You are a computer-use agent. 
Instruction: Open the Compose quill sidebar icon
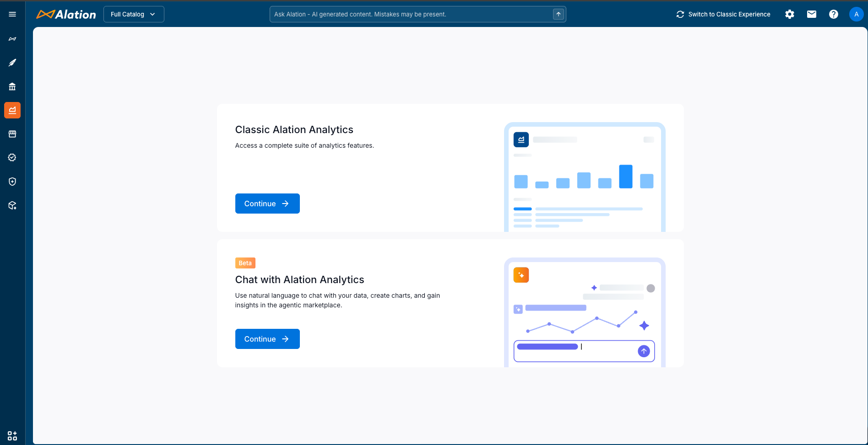coord(12,63)
